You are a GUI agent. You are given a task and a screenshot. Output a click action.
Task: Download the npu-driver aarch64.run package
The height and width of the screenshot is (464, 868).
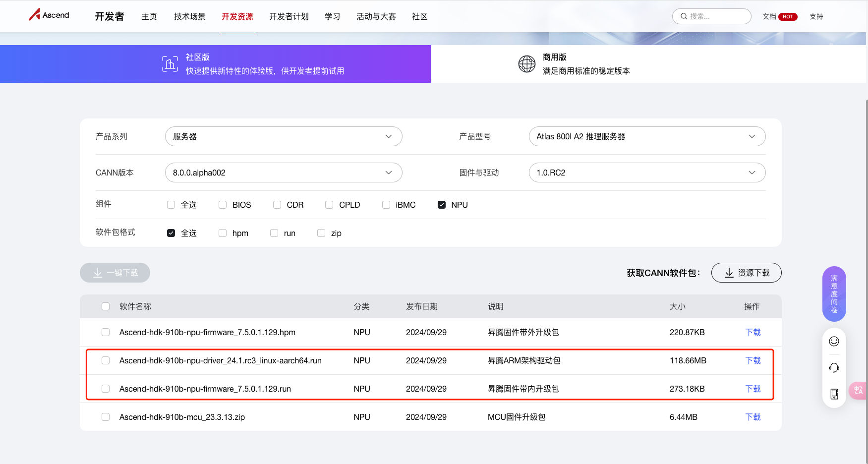click(752, 360)
